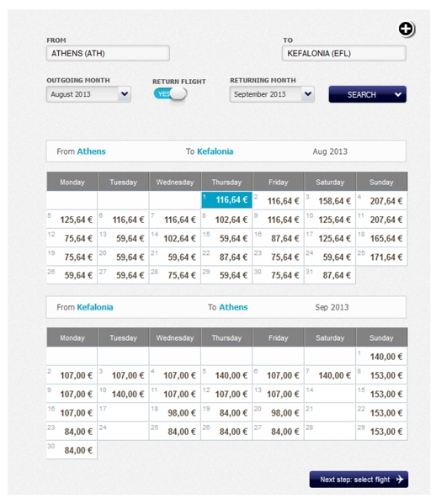Image resolution: width=436 pixels, height=504 pixels.
Task: Select September 10 return fare 140,00 €
Action: [123, 394]
